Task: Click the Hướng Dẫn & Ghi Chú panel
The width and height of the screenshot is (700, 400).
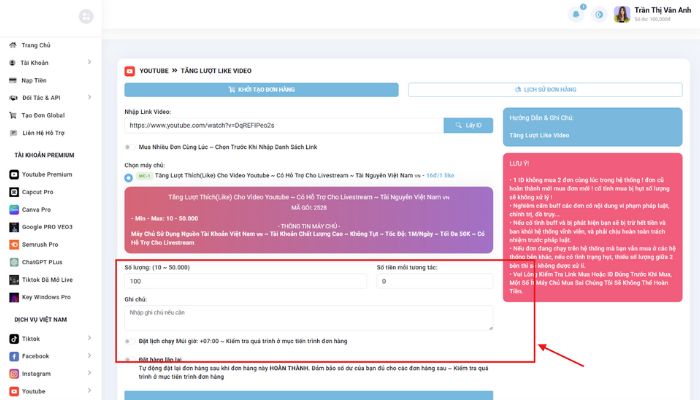Action: pyautogui.click(x=592, y=127)
